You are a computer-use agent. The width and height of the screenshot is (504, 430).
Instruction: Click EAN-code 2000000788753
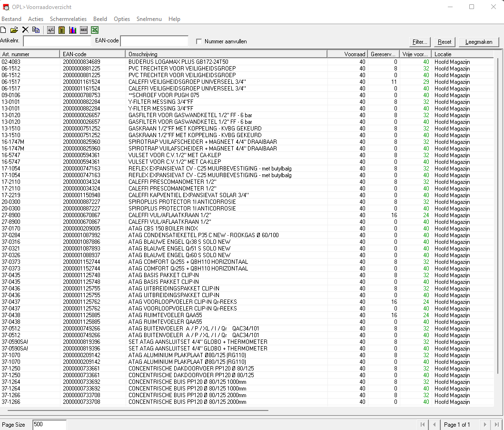(81, 95)
